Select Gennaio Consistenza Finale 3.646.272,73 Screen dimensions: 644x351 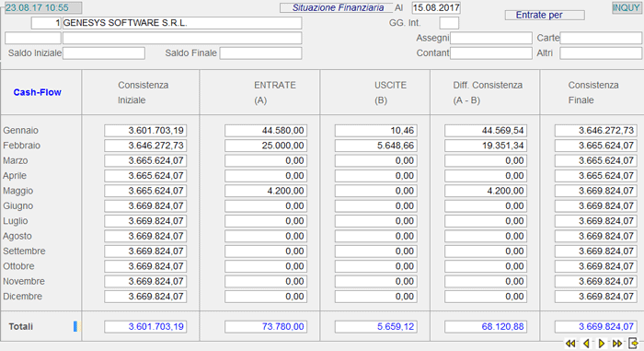coord(595,131)
